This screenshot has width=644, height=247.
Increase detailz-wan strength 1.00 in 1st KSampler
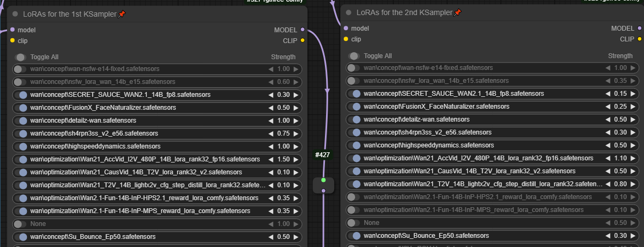(x=296, y=121)
